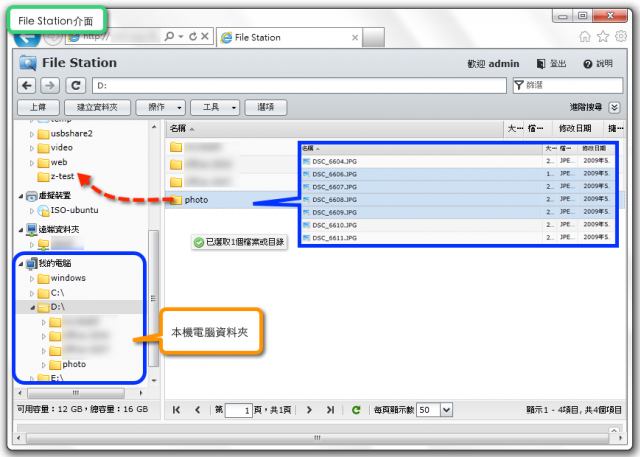Click the folder tree horizontal scrollbar
640x457 pixels.
[76, 393]
